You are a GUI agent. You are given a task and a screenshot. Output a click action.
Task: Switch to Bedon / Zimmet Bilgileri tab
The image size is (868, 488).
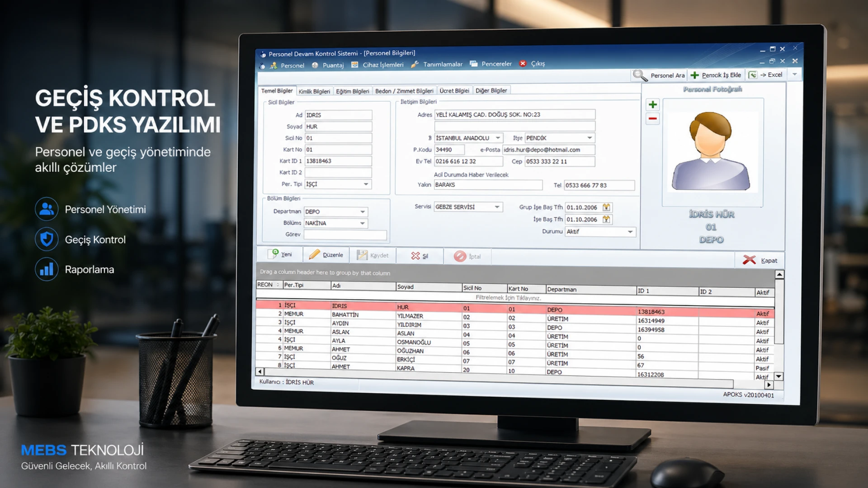click(x=404, y=91)
